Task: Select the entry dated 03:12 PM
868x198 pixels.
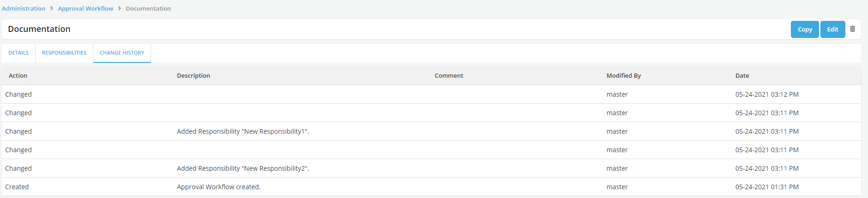Action: click(767, 94)
